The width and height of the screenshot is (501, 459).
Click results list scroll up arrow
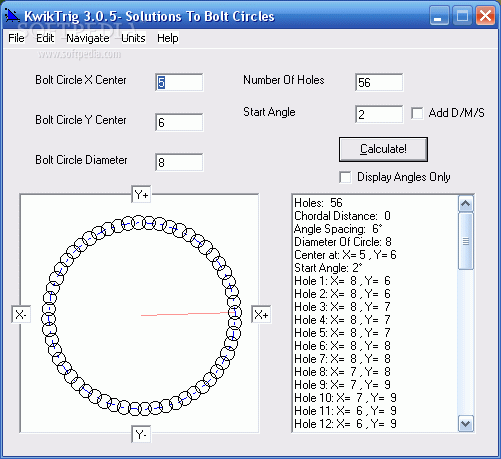466,203
